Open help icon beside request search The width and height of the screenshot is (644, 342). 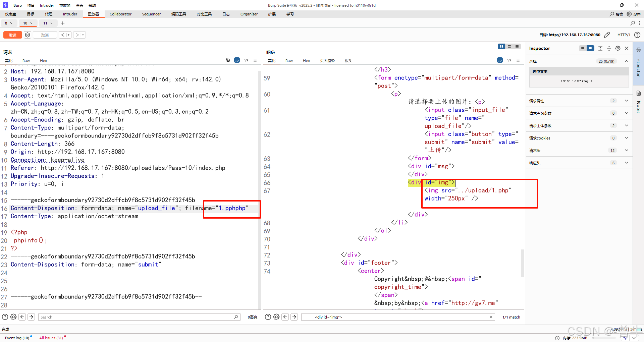tap(5, 317)
